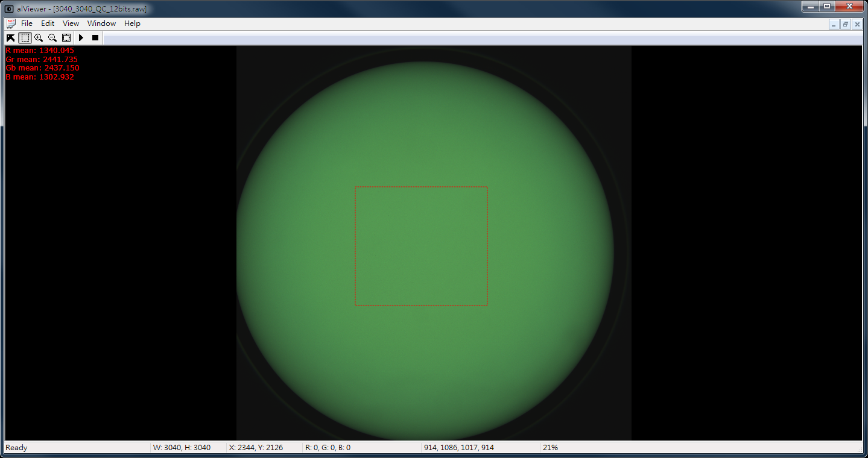Open the Edit menu
This screenshot has width=868, height=458.
coord(48,24)
